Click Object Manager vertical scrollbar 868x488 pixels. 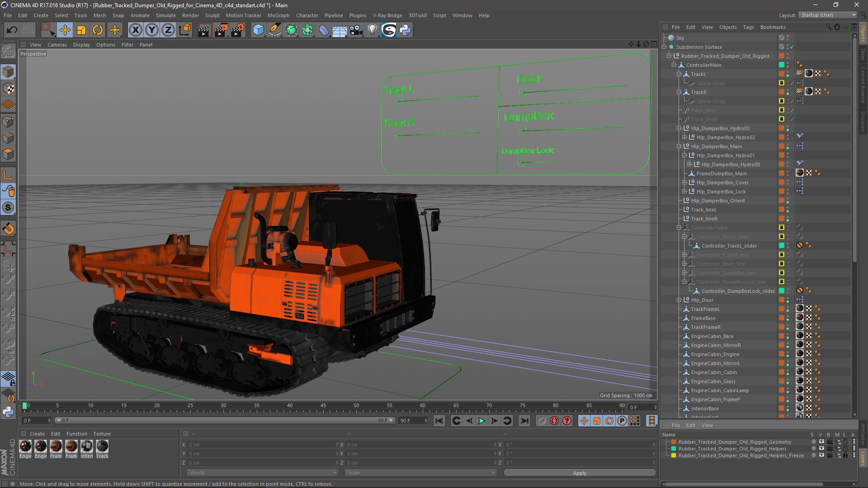pyautogui.click(x=854, y=149)
